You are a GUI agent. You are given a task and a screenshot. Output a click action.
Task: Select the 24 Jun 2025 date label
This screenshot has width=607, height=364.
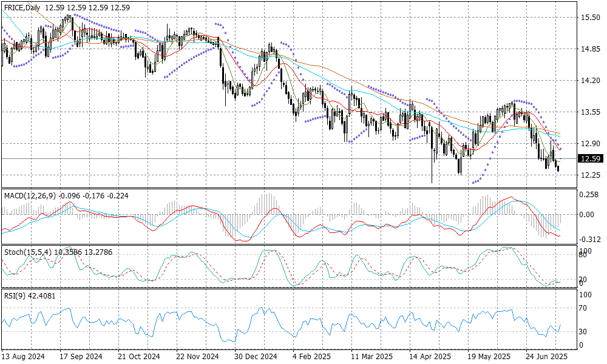tap(545, 357)
